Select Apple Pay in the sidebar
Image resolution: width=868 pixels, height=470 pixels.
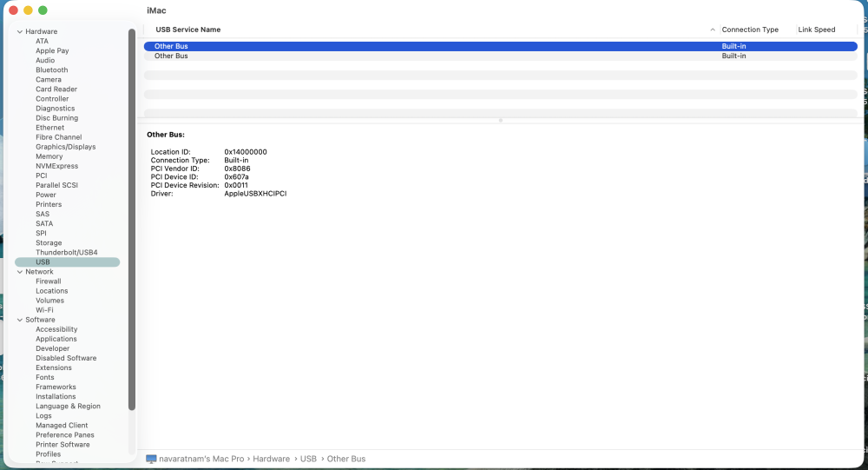[53, 50]
